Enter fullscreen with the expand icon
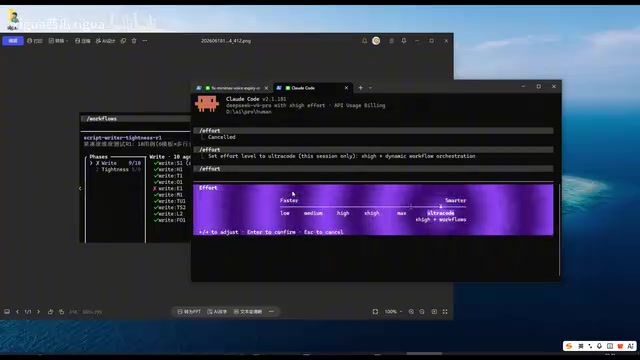Viewport: 640px width, 360px height. point(445,311)
